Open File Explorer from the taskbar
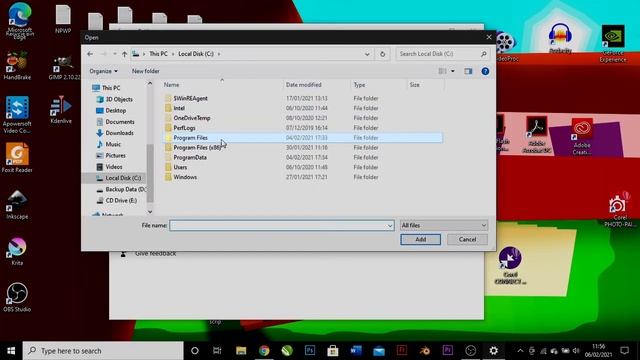This screenshot has height=360, width=640. [241, 351]
